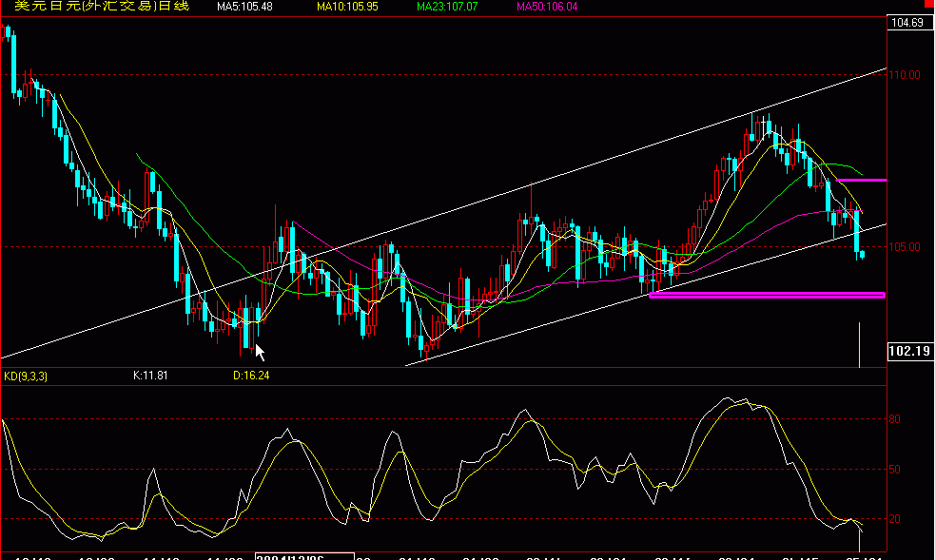Click the K:11.81 value
This screenshot has height=560, width=936.
[150, 376]
